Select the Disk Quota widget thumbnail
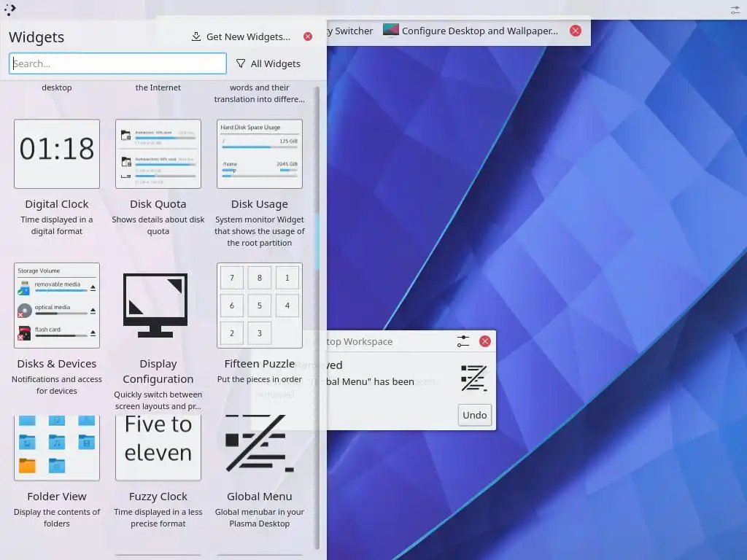Screen dimensions: 747x560 (x=158, y=154)
